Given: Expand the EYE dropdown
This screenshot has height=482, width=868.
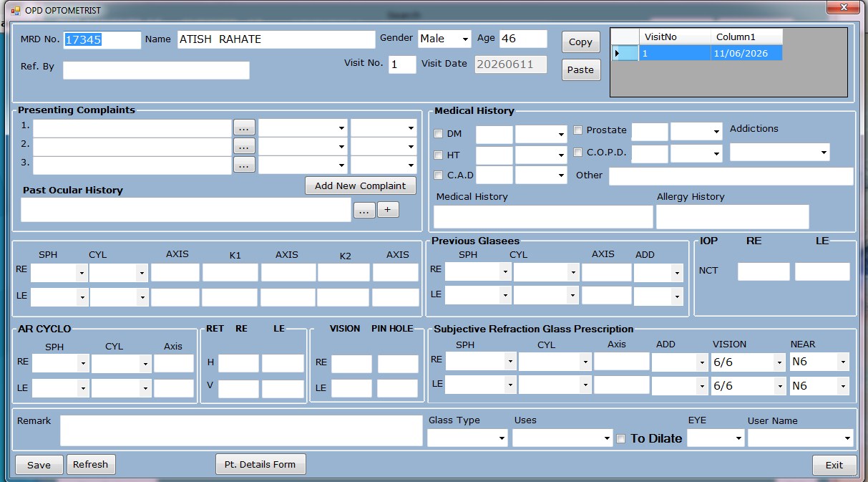Looking at the screenshot, I should pos(716,438).
